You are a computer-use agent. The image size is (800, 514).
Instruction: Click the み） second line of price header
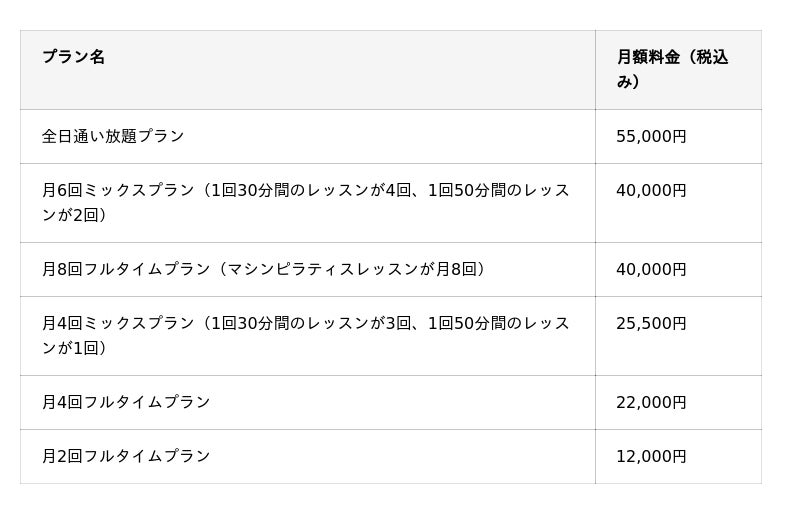click(628, 82)
